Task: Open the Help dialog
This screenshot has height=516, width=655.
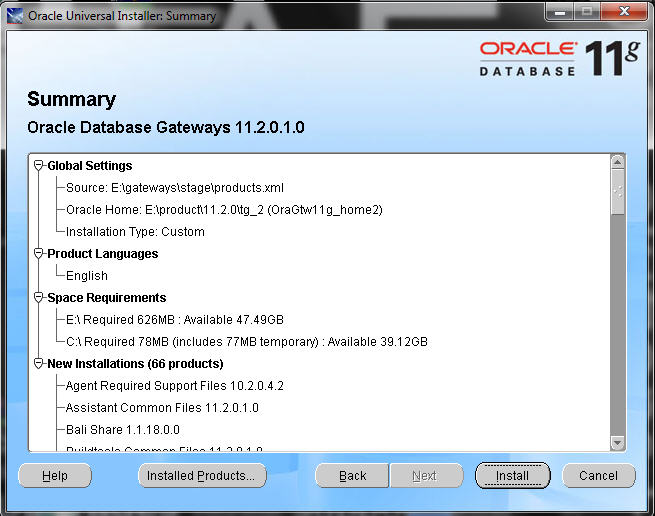Action: (55, 475)
